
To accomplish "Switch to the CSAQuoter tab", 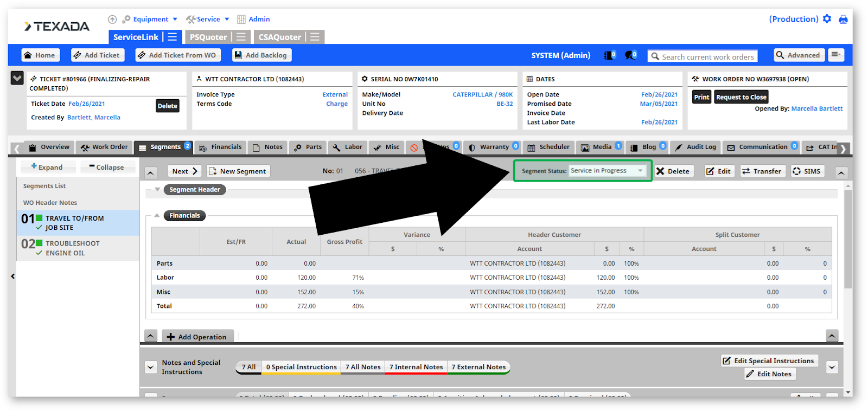I will 279,37.
